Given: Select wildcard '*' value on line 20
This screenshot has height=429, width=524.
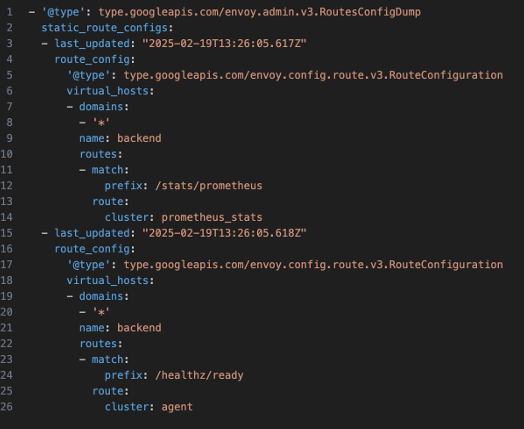Looking at the screenshot, I should click(x=101, y=312).
